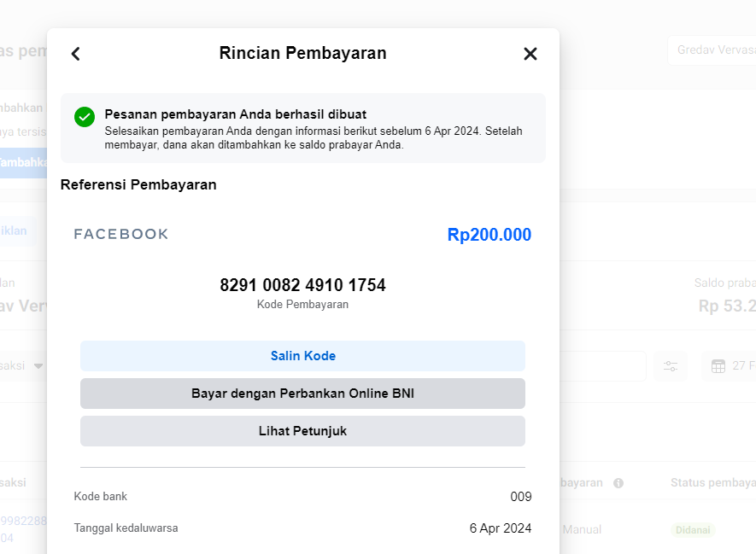The image size is (756, 554).
Task: Click the Didanai status badge
Action: tap(692, 530)
